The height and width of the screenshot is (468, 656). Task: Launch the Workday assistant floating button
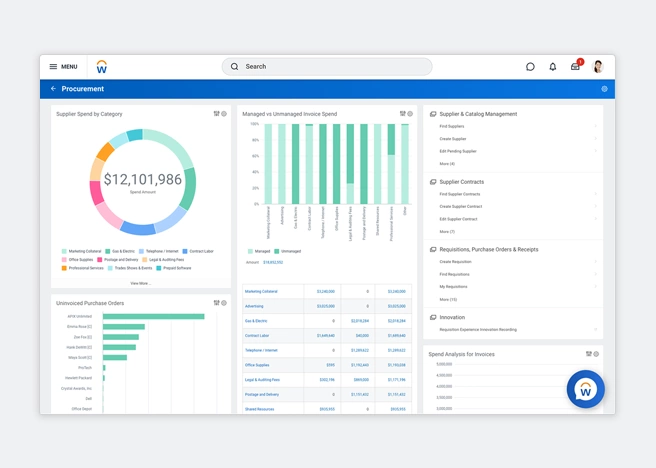click(x=585, y=390)
